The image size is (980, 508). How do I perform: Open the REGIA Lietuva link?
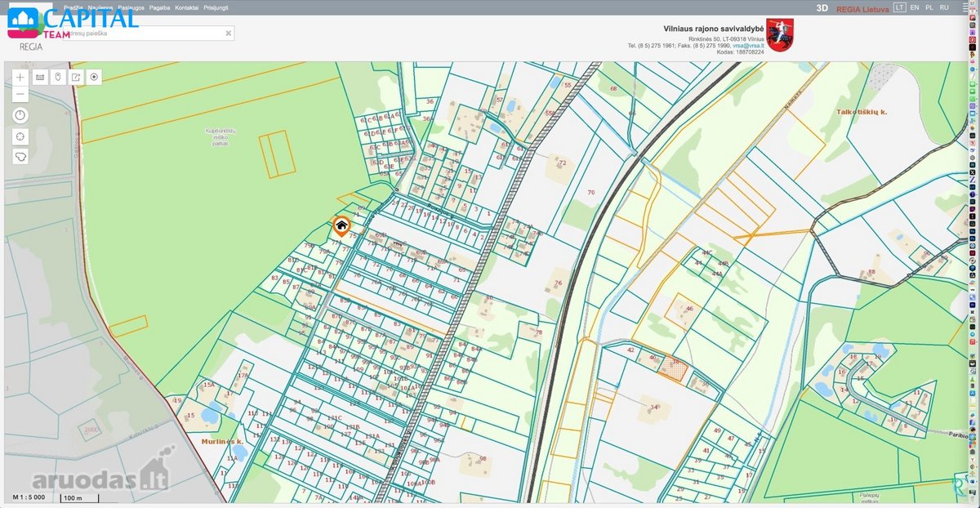pyautogui.click(x=862, y=8)
